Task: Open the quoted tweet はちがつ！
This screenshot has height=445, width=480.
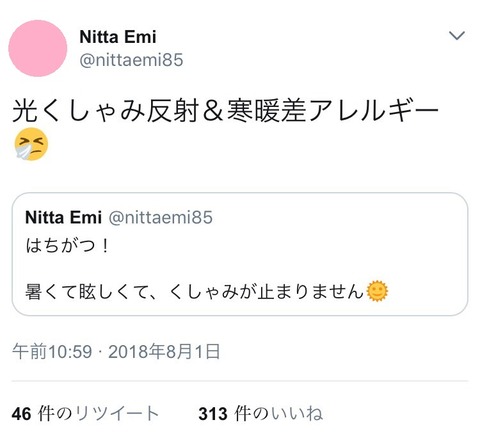Action: point(240,254)
